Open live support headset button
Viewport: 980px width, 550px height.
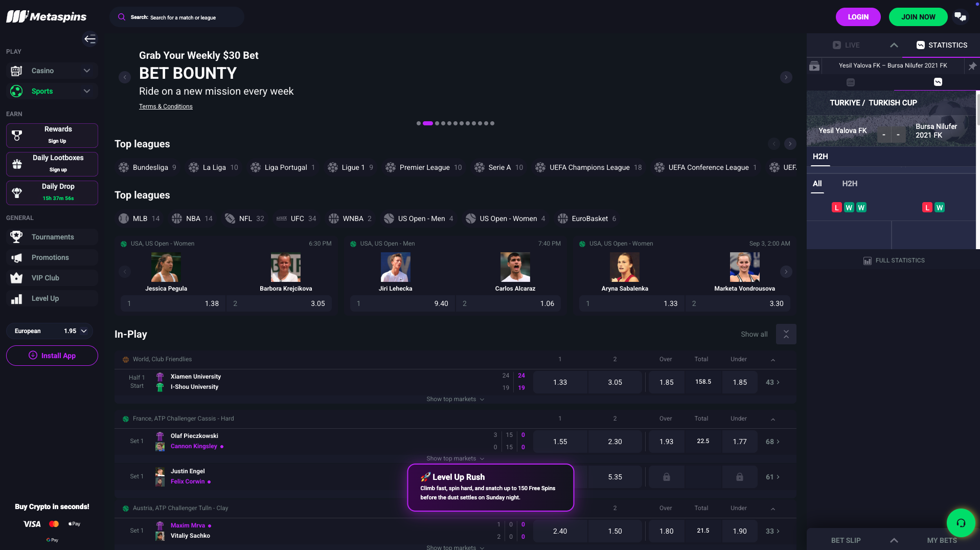(961, 522)
